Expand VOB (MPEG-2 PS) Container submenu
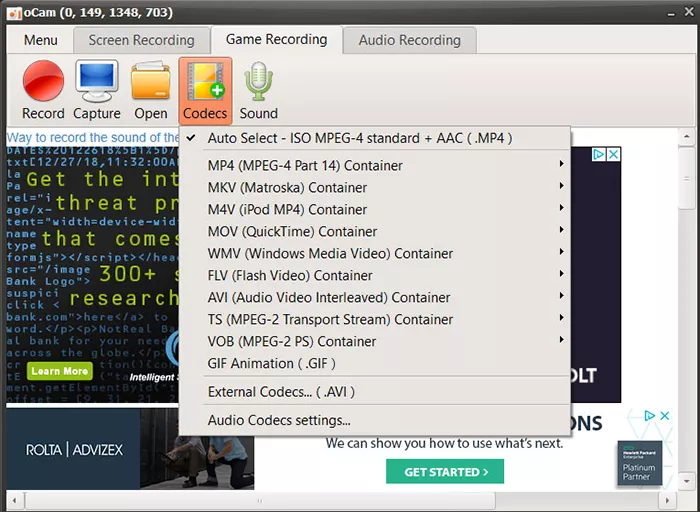The image size is (700, 512). pyautogui.click(x=375, y=341)
